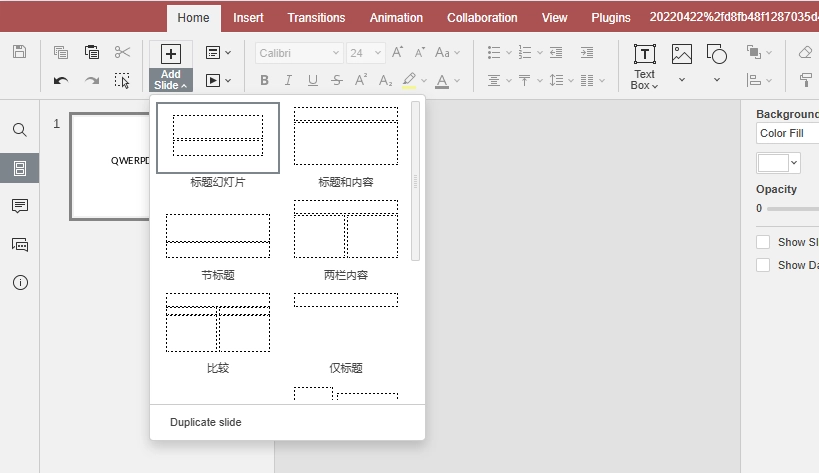Viewport: 819px width, 473px height.
Task: Click the Paste icon
Action: click(92, 52)
